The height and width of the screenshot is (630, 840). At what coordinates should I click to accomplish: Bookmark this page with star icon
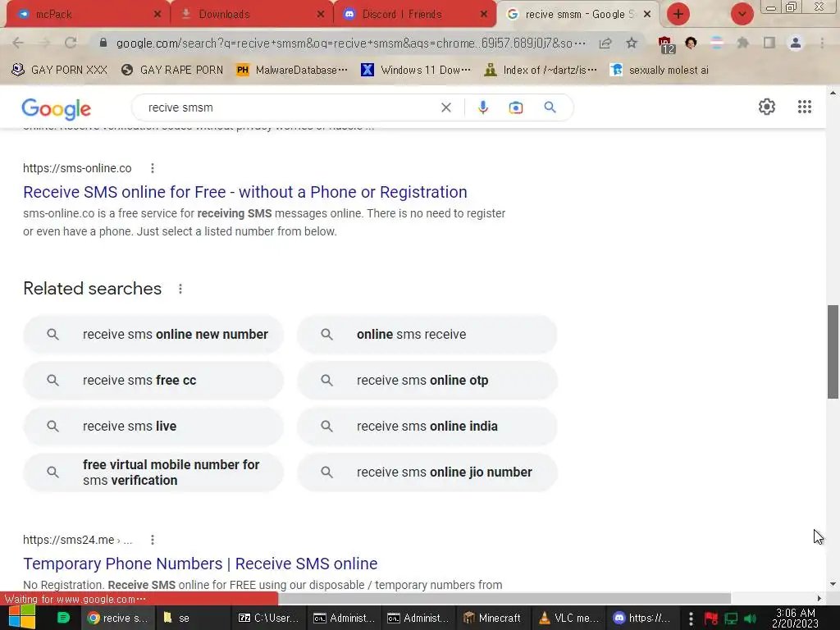[x=632, y=43]
